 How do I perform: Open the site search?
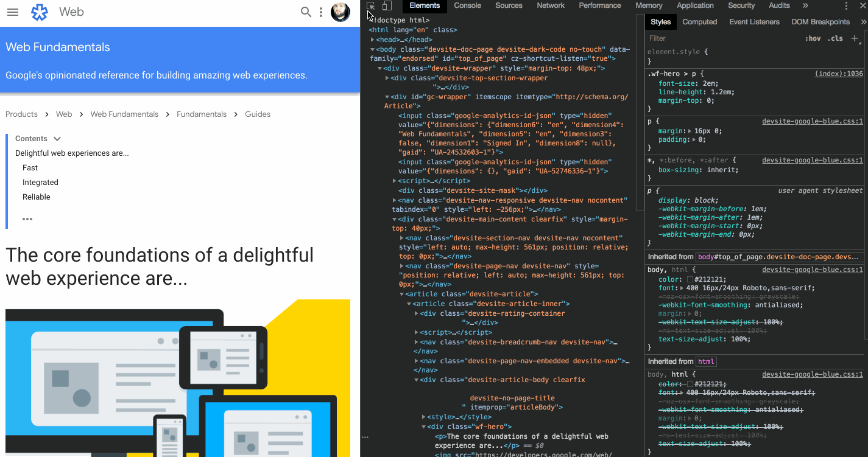(x=306, y=12)
